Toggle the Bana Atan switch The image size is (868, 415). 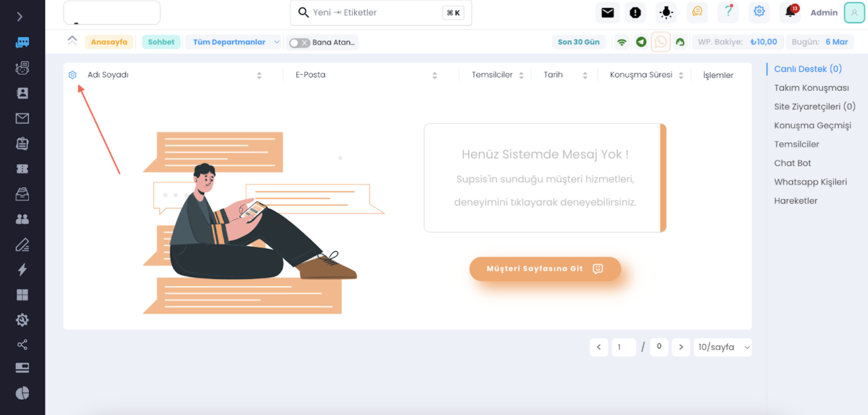299,43
